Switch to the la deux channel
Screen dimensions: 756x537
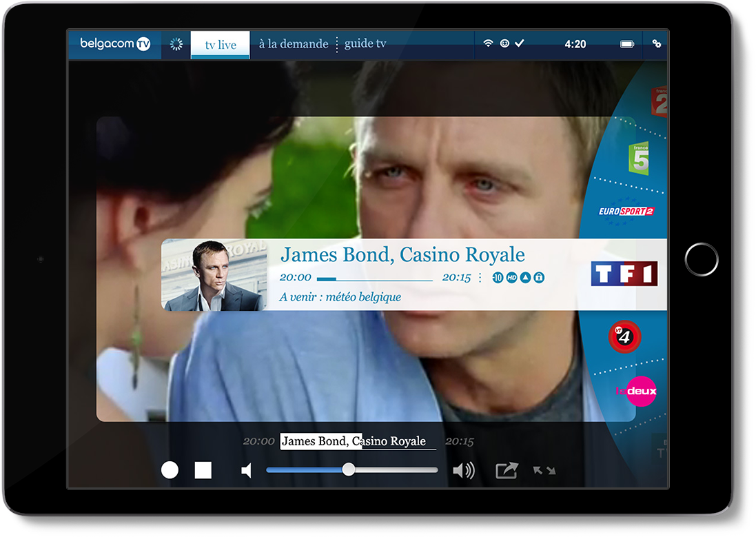636,391
